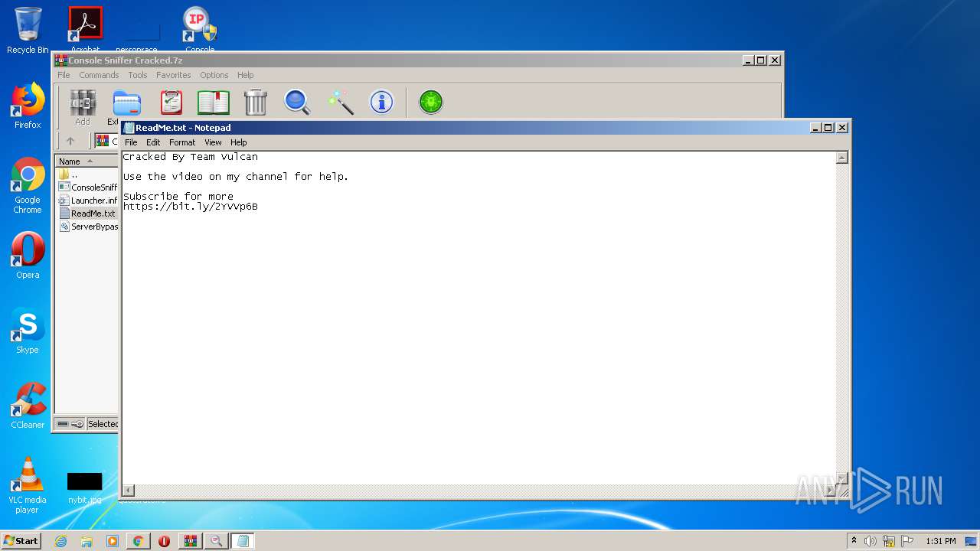Select Launcher.inf file in archive list
The width and height of the screenshot is (980, 551).
click(87, 201)
